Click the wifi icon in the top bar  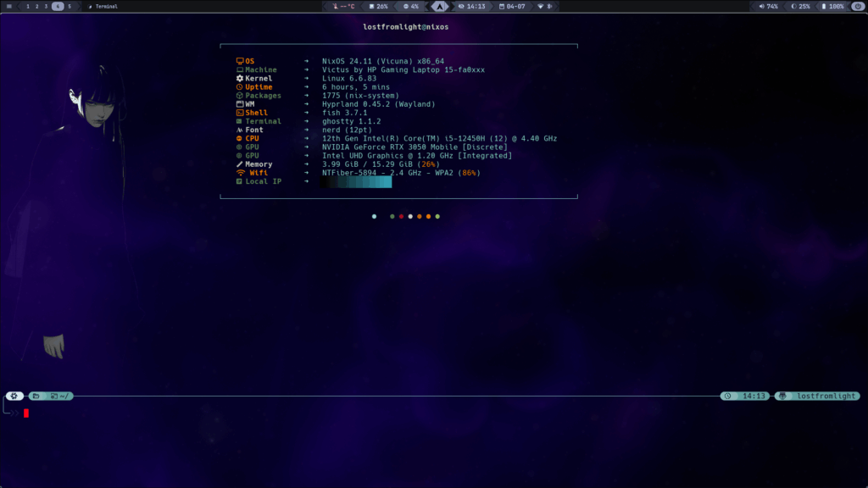[x=540, y=6]
